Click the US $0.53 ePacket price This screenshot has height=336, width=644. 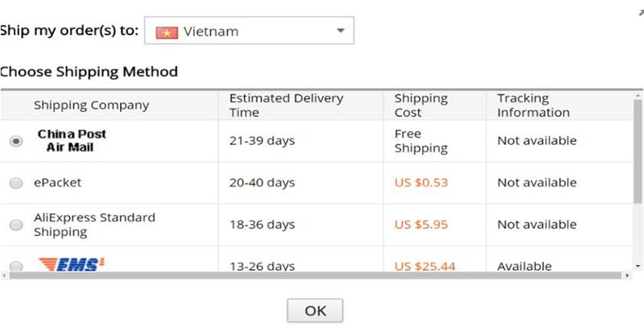click(421, 183)
